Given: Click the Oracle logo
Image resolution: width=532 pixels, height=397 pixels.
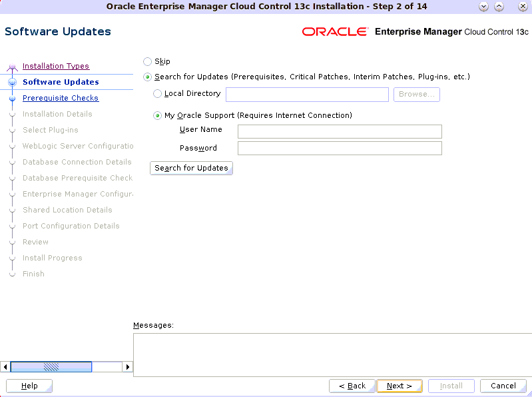Looking at the screenshot, I should pyautogui.click(x=335, y=31).
